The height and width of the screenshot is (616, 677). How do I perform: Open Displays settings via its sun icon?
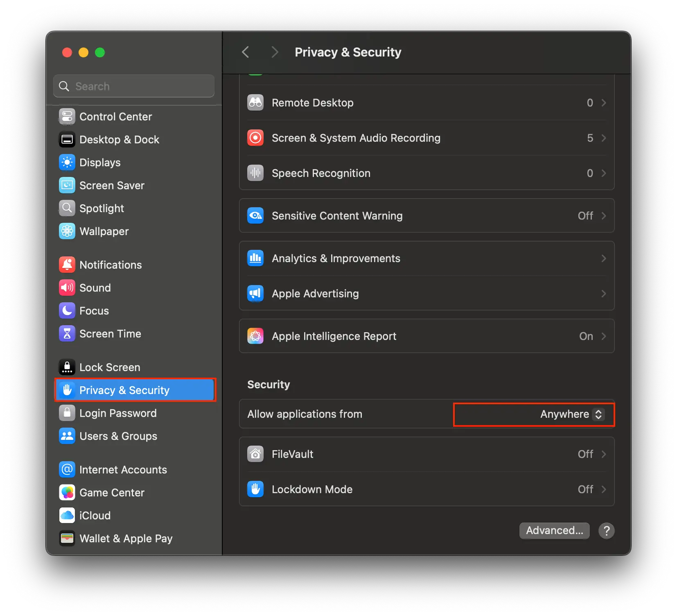pos(67,162)
